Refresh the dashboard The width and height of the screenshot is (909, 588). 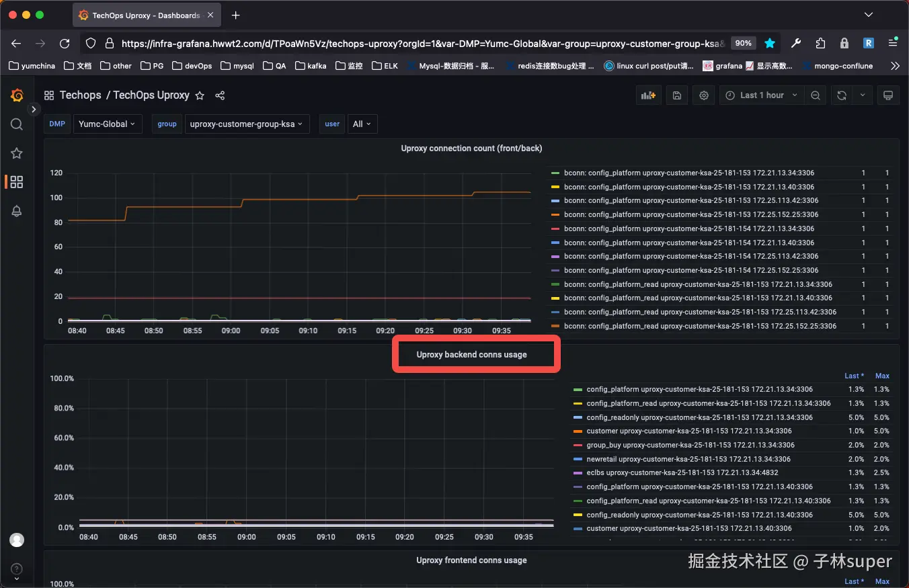click(x=841, y=95)
